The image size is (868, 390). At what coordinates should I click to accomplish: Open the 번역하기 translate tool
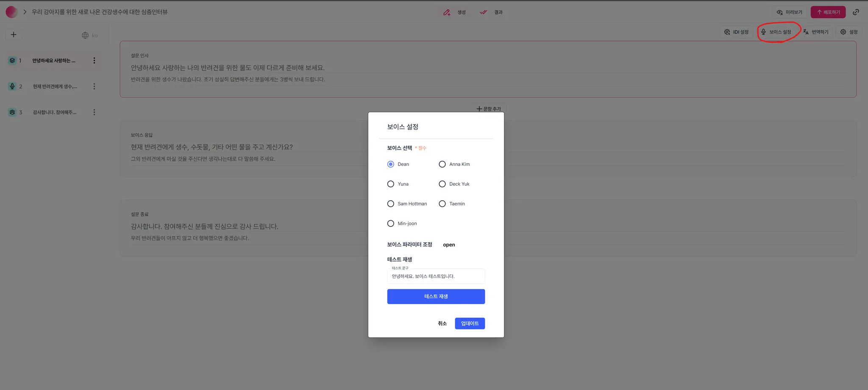(816, 32)
